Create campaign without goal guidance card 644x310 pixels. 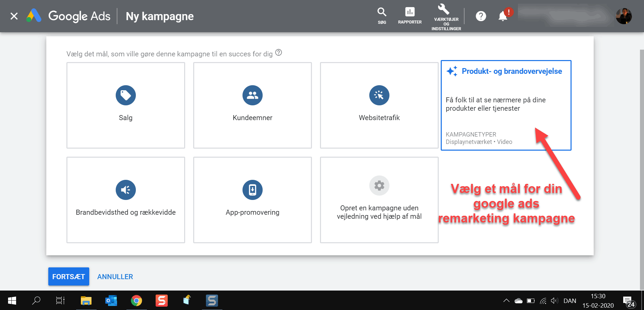point(379,200)
